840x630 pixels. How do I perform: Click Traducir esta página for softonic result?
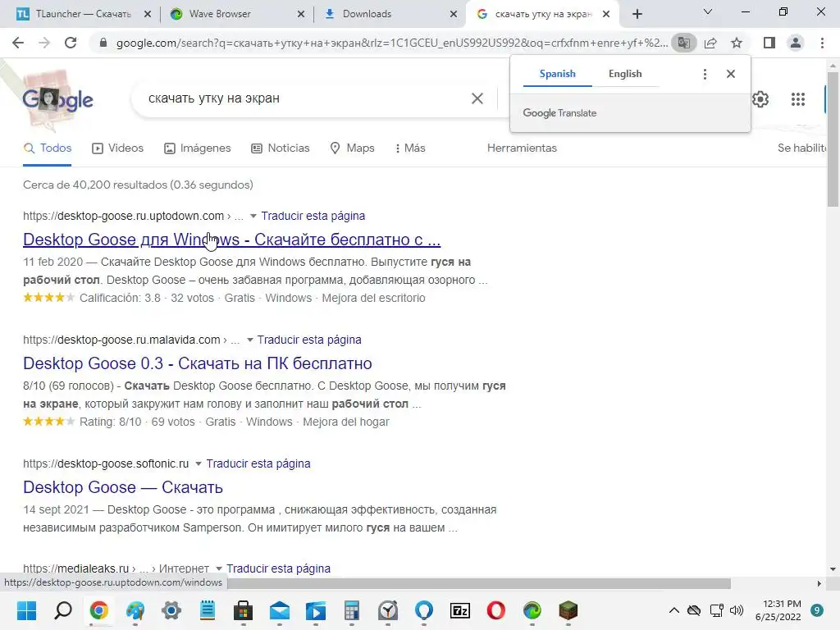coord(258,463)
